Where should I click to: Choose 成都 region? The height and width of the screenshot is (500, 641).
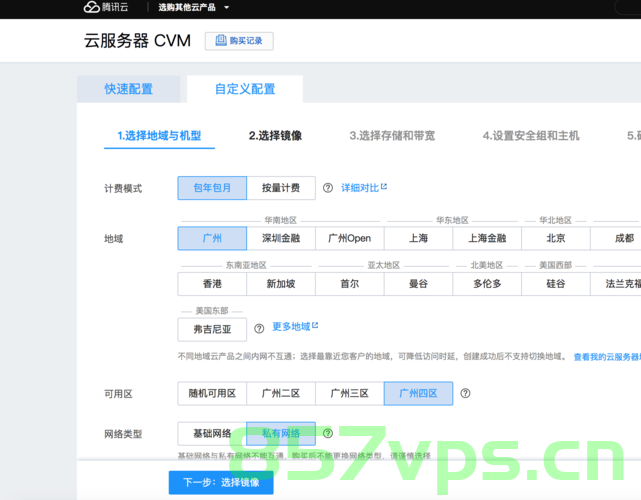(616, 238)
